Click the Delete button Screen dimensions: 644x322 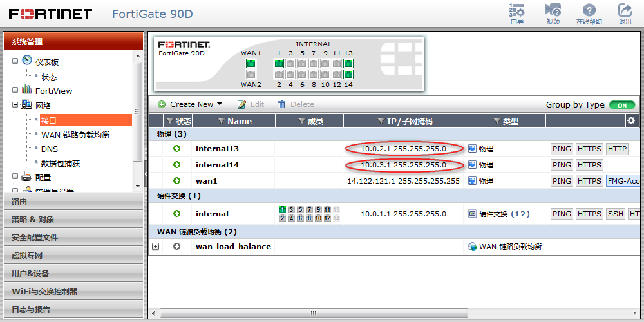pos(296,104)
